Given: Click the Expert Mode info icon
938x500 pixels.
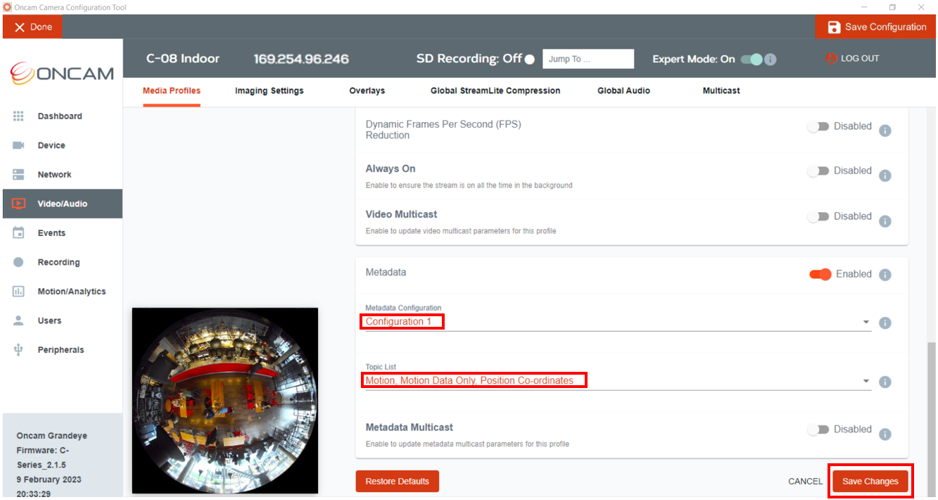Looking at the screenshot, I should point(770,59).
